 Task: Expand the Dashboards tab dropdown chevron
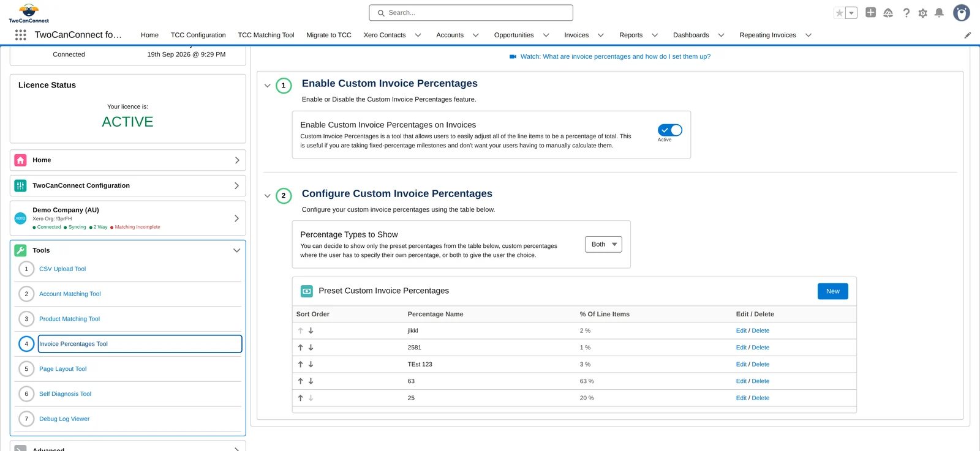point(722,35)
